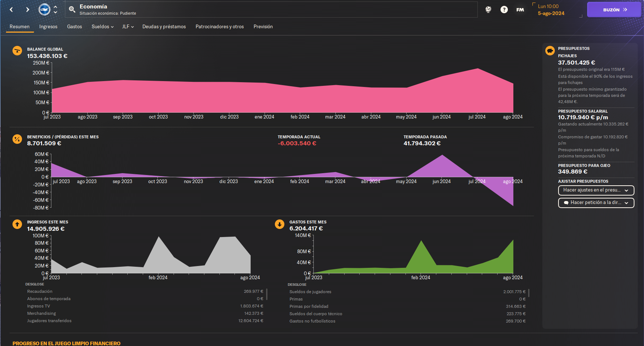644x346 pixels.
Task: Click the Presupuestos piggy bank icon
Action: (x=550, y=51)
